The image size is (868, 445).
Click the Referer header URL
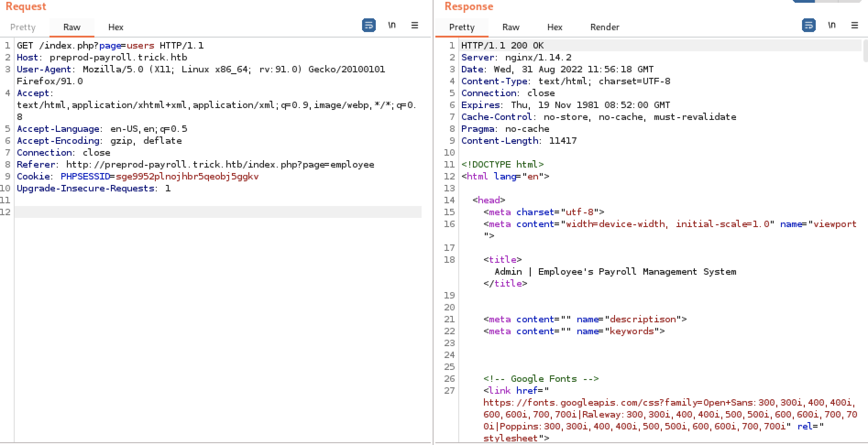point(220,164)
